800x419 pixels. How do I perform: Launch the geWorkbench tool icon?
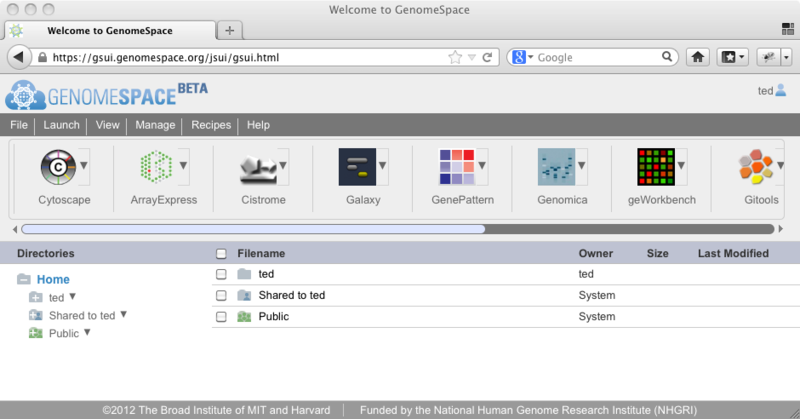pyautogui.click(x=655, y=167)
